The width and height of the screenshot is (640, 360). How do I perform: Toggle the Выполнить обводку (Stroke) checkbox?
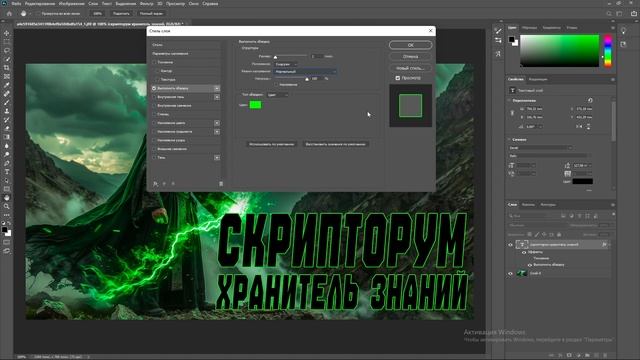[x=154, y=88]
